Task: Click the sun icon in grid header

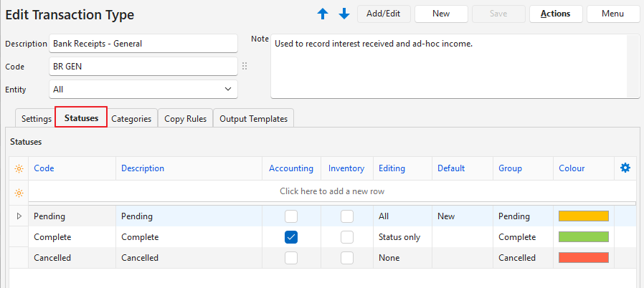Action: click(18, 168)
